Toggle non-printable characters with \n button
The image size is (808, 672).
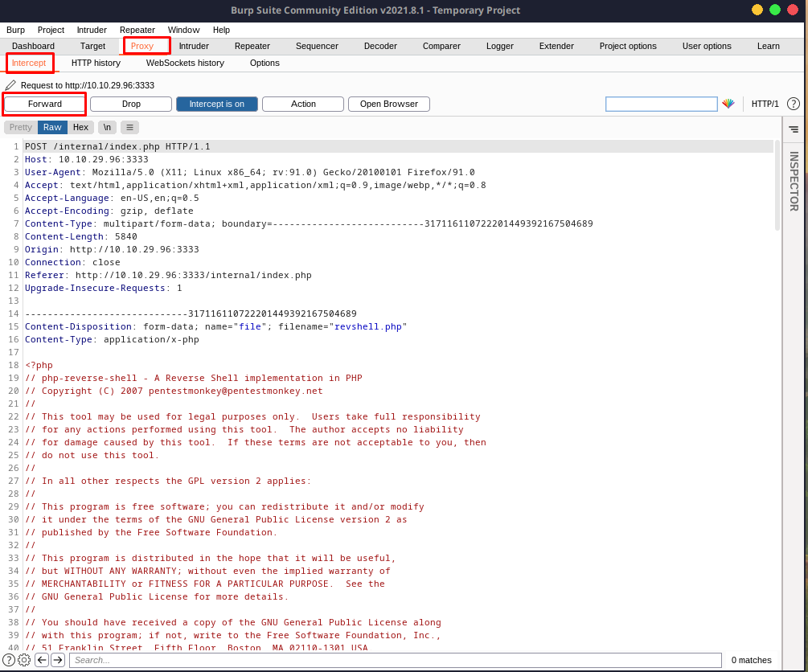coord(107,127)
